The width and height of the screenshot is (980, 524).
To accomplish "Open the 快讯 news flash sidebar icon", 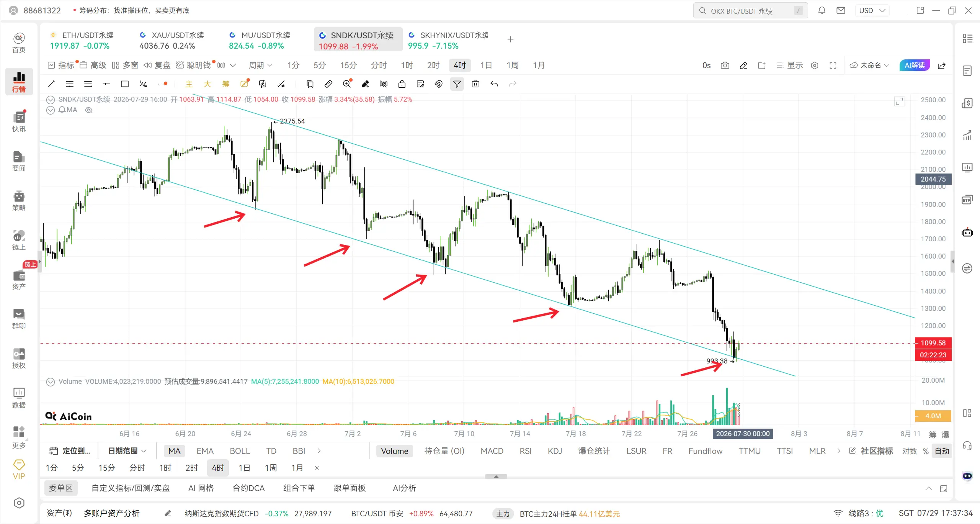I will point(19,121).
